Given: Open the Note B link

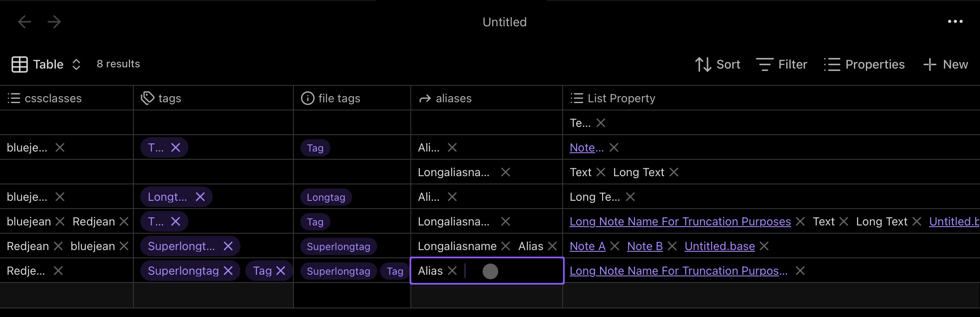Looking at the screenshot, I should (x=645, y=246).
